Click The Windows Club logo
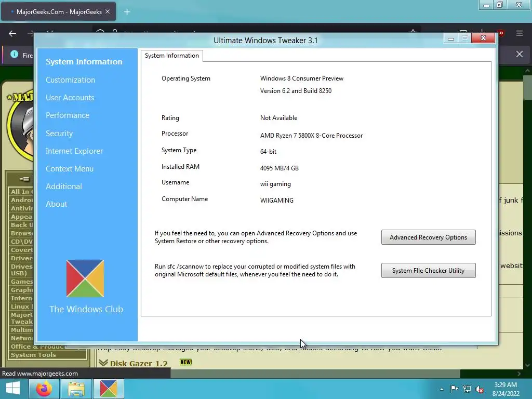Viewport: 532px width, 399px height. (x=85, y=278)
